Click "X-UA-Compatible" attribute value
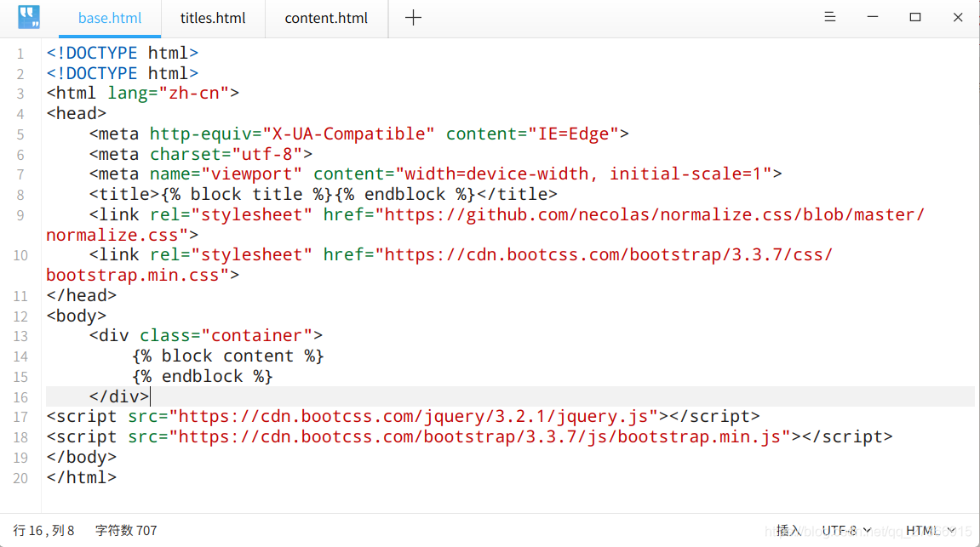Viewport: 980px width, 547px height. (349, 134)
